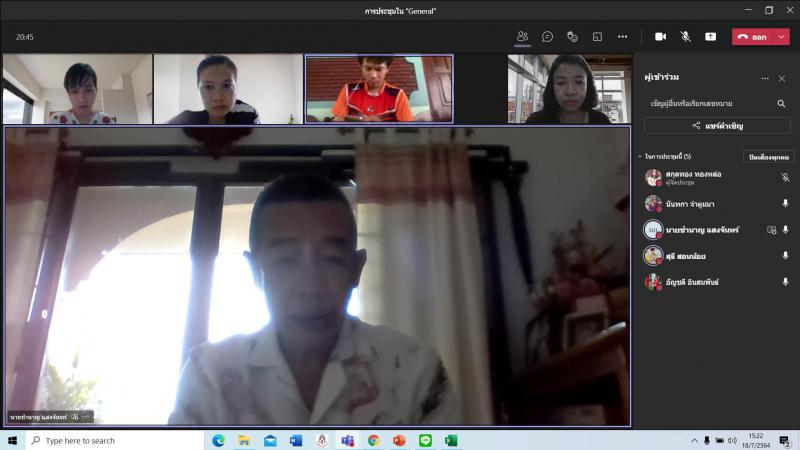Click avatar of สกุลทอง ทองหล่อ

point(653,178)
